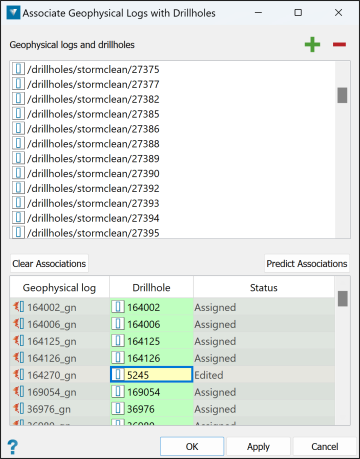The image size is (360, 459).
Task: Confirm the dialog with OK
Action: (x=192, y=447)
